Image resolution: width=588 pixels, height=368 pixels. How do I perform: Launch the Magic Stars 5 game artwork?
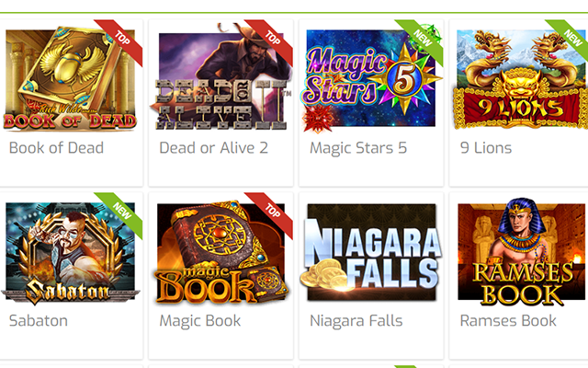point(371,78)
